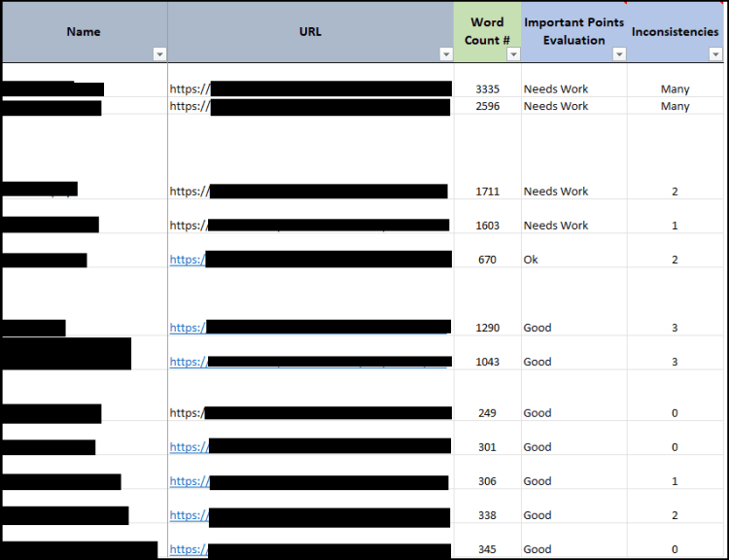
Task: Expand the Inconsistencies column filter arrow
Action: (715, 54)
